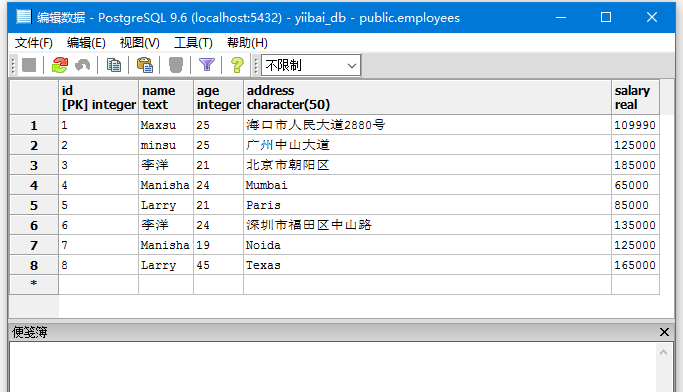Screen dimensions: 683x392
Task: Close the 便笺簿 scratch pad panel
Action: pyautogui.click(x=664, y=332)
